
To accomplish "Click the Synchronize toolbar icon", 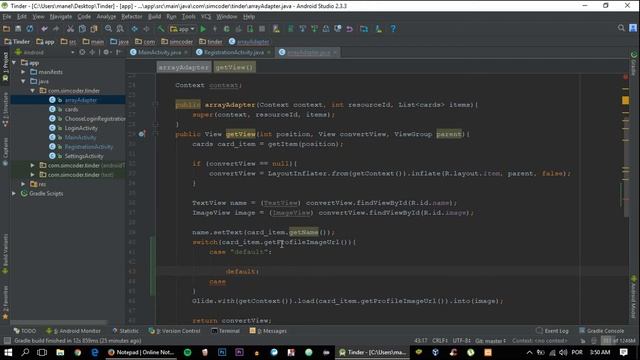I will (30, 29).
